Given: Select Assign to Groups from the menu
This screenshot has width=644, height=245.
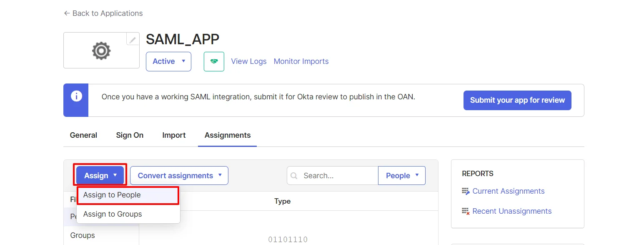Looking at the screenshot, I should (113, 214).
